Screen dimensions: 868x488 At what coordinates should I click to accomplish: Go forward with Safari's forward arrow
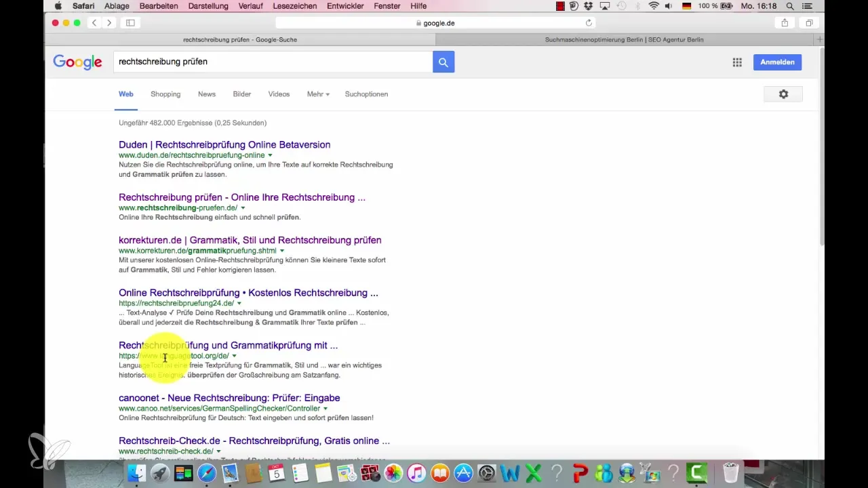click(x=108, y=22)
